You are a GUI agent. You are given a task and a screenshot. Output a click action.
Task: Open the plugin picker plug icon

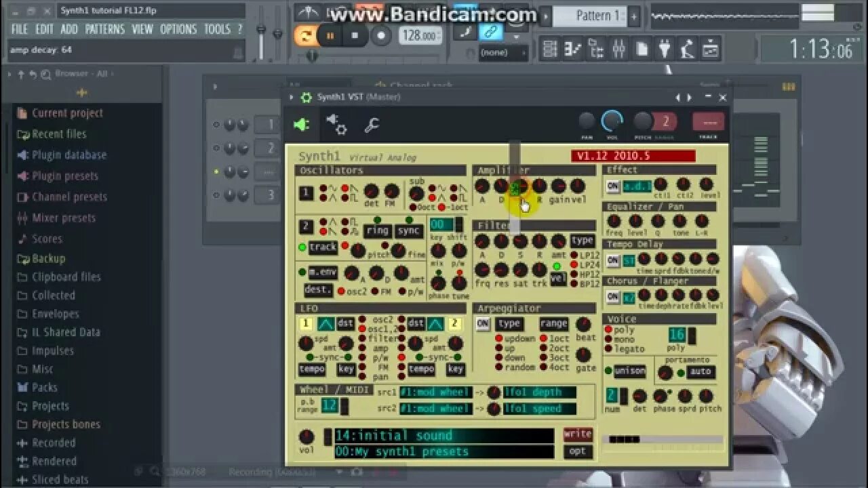665,49
